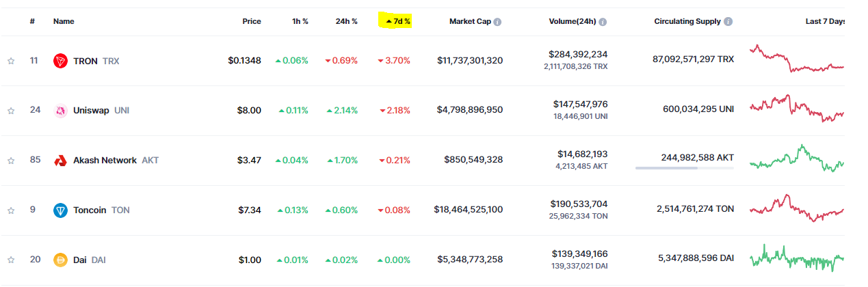Sort by the 7d % column
Viewport: 868px width, 287px height.
398,22
